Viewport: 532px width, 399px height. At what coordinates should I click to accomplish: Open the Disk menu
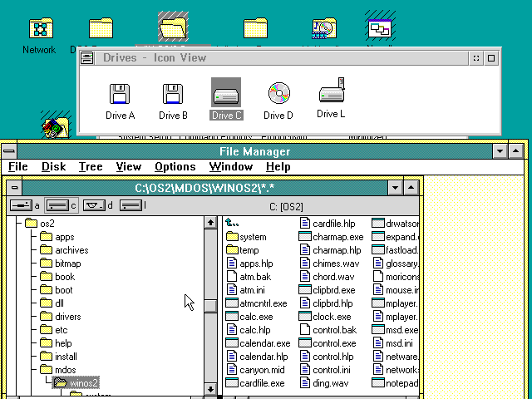point(53,167)
